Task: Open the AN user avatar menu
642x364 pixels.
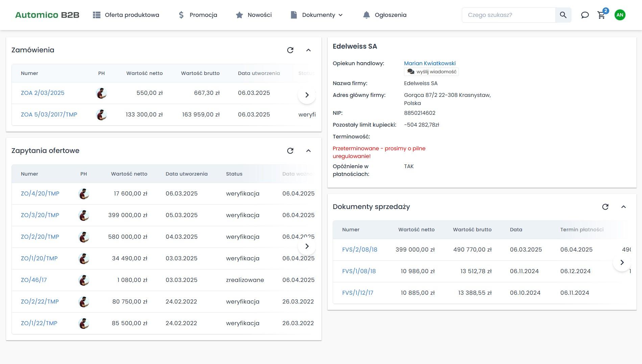Action: click(x=620, y=15)
